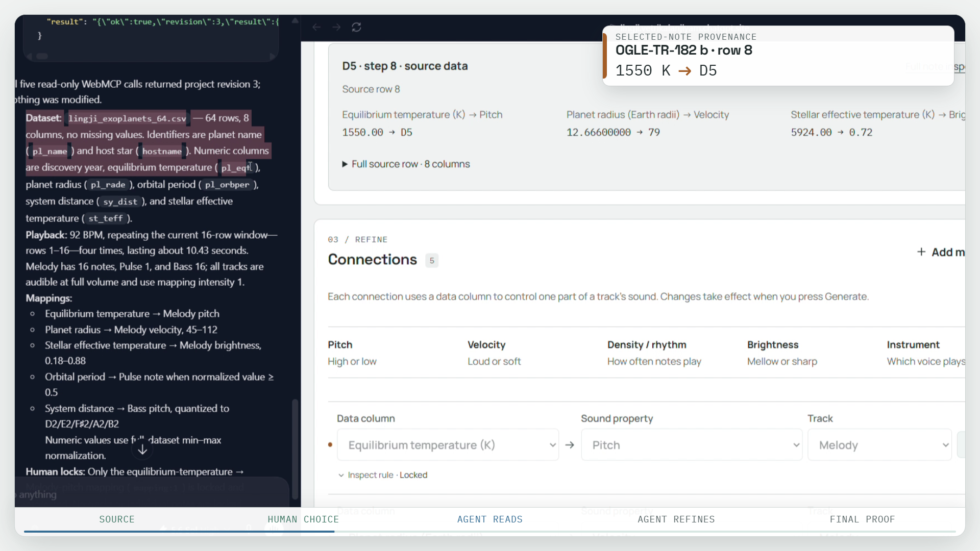Screen dimensions: 980x551
Task: Expand the Inspect rule Locked disclosure
Action: (x=383, y=475)
